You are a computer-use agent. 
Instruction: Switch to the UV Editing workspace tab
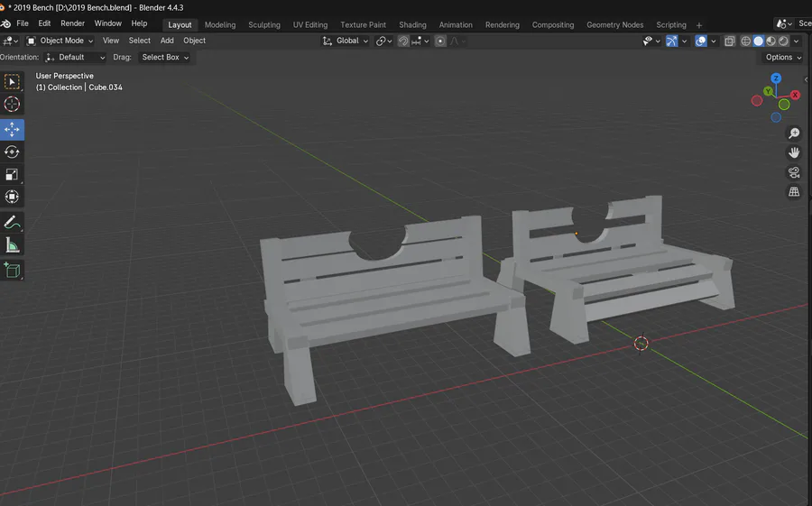coord(310,25)
